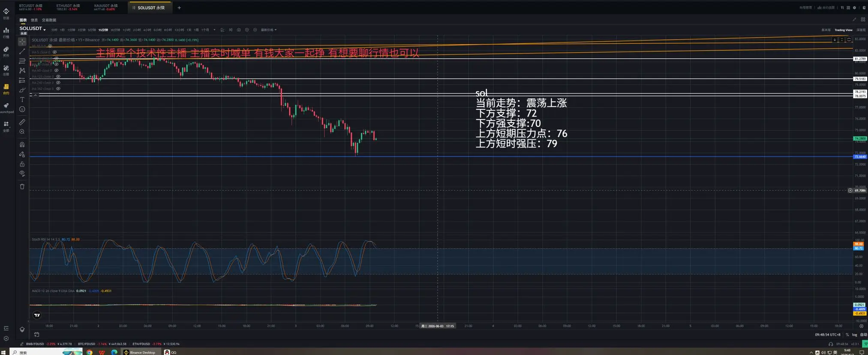Image resolution: width=868 pixels, height=355 pixels.
Task: Lock all drawing tools
Action: tap(22, 164)
